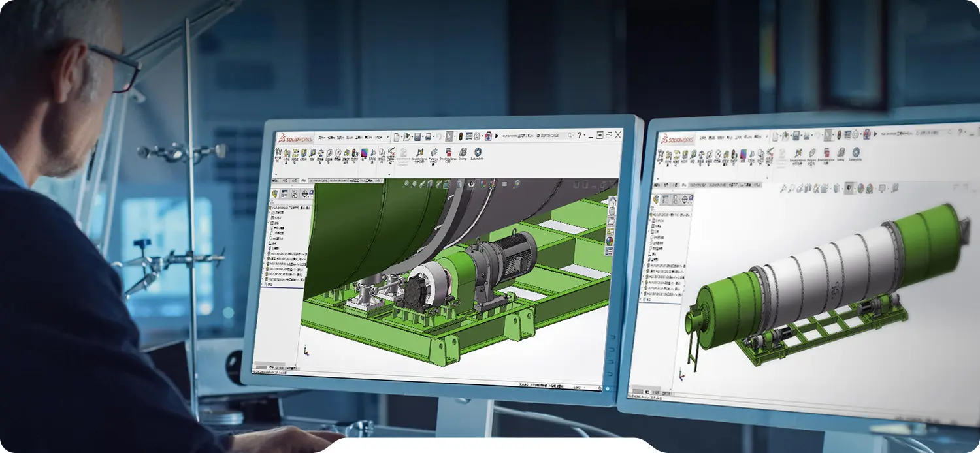Open first menu item beside SolidWorks logo
Image resolution: width=980 pixels, height=453 pixels.
[x=321, y=138]
